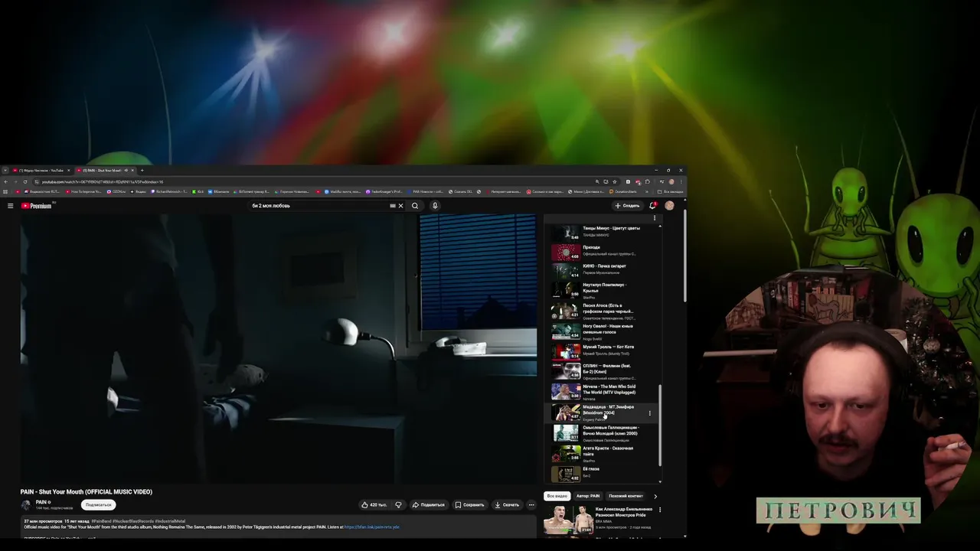Save the video with Сохранить
980x551 pixels.
tap(469, 505)
